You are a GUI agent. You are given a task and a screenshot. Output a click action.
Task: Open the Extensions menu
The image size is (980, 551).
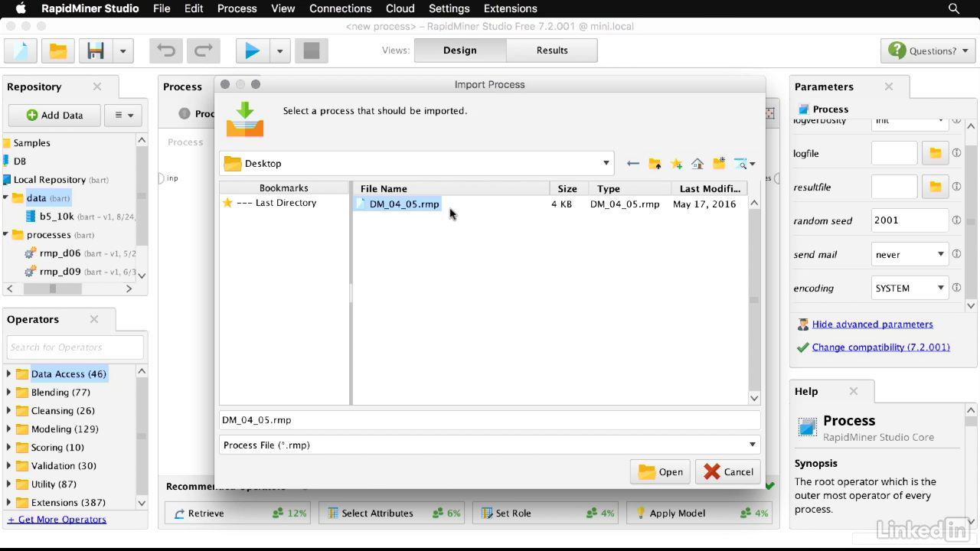point(510,8)
